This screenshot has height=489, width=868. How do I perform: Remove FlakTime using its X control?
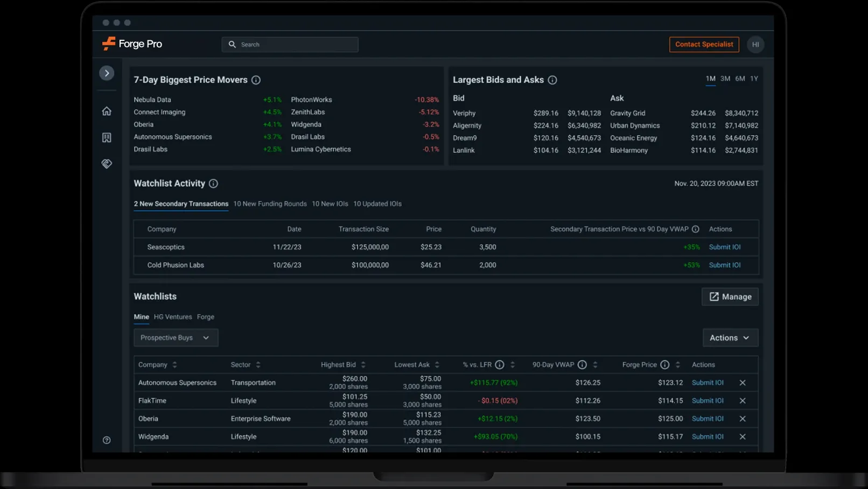click(743, 401)
